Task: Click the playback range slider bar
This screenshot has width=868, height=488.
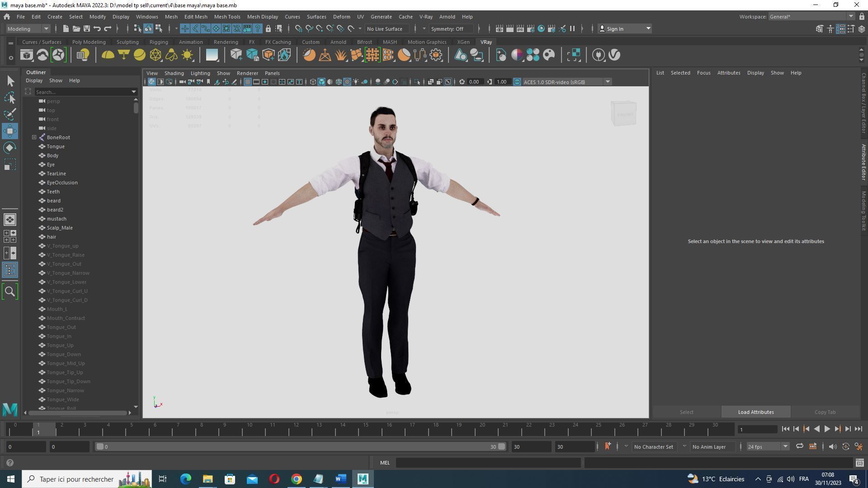Action: (x=301, y=447)
